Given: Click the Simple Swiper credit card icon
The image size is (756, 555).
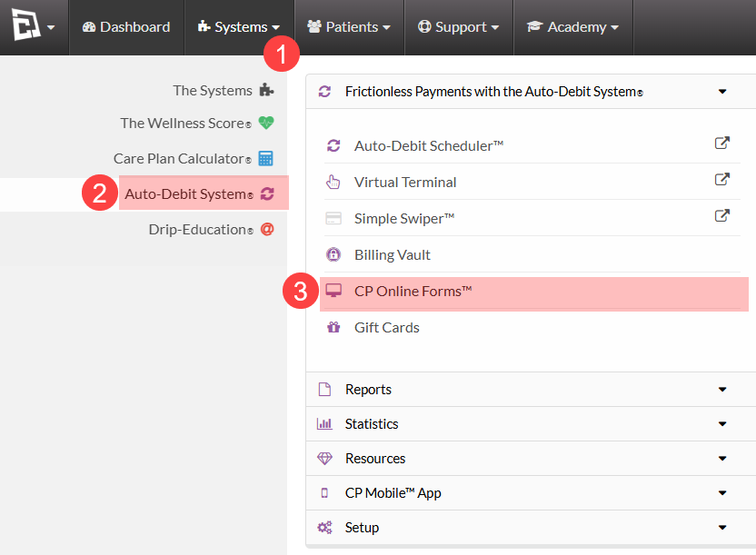Looking at the screenshot, I should [x=333, y=218].
